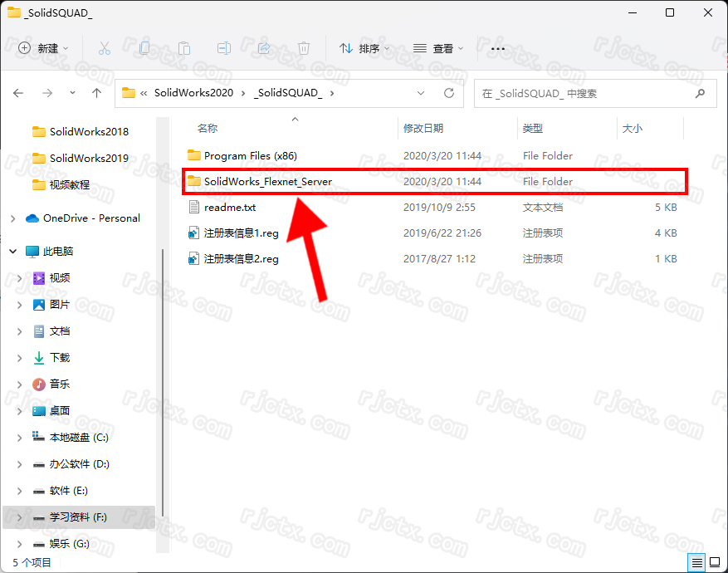This screenshot has height=573, width=728.
Task: Open the three-dots more options menu
Action: pos(498,49)
